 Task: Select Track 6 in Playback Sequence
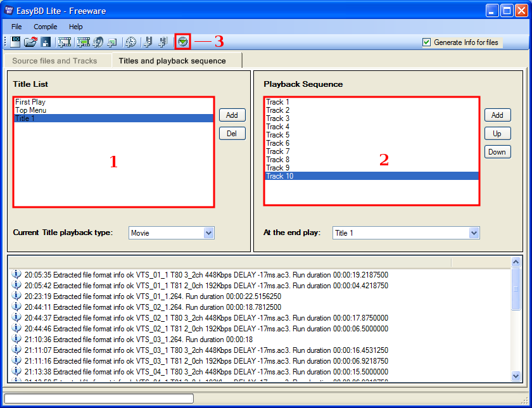(372, 143)
